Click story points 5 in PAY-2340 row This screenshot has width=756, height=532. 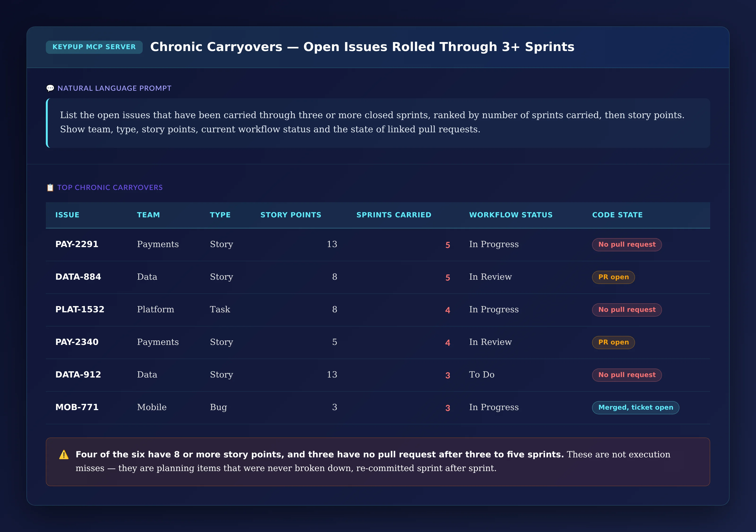point(335,342)
